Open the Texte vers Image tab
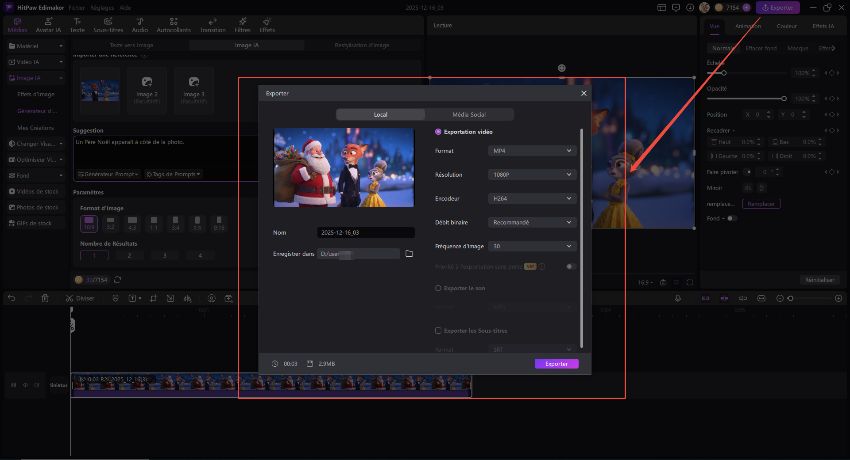Screen dimensions: 850x460 pos(132,45)
